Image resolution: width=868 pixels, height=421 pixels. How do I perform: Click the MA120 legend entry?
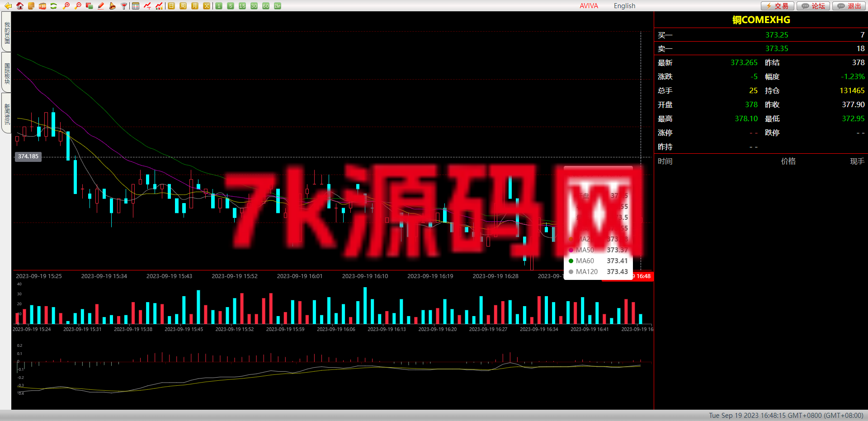(x=598, y=272)
